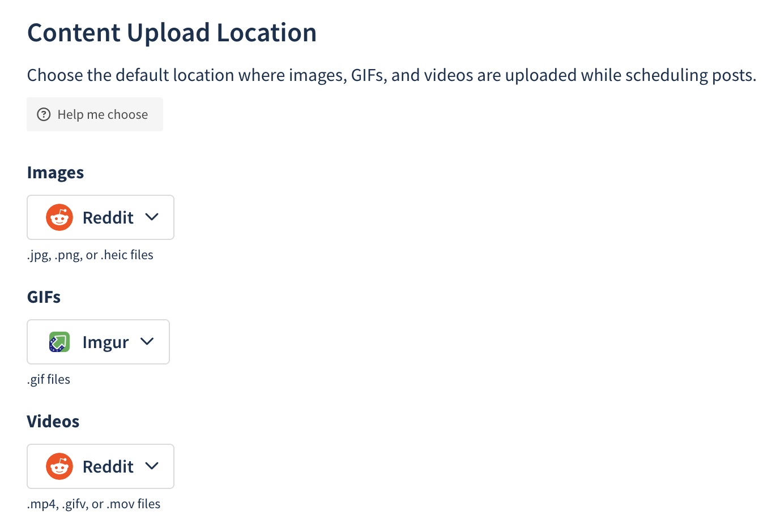Click the Reddit logo in Videos selector
This screenshot has height=532, width=776.
[59, 466]
